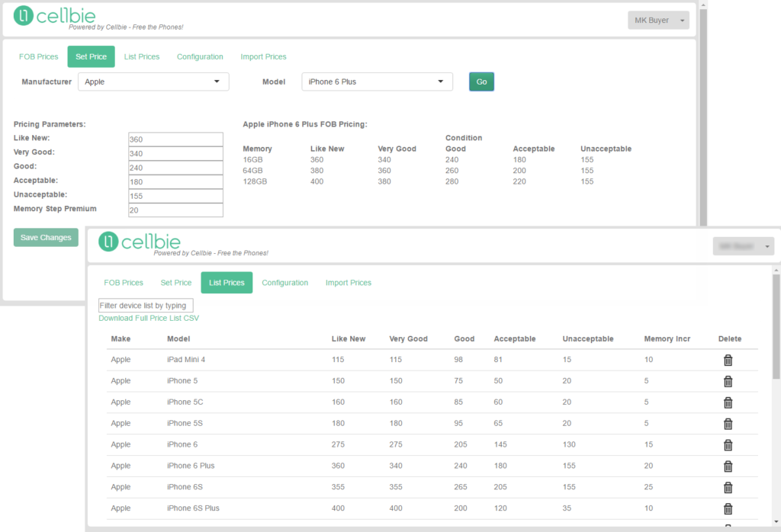This screenshot has height=532, width=781.
Task: Select the active List Prices tab in the front window
Action: click(x=227, y=283)
